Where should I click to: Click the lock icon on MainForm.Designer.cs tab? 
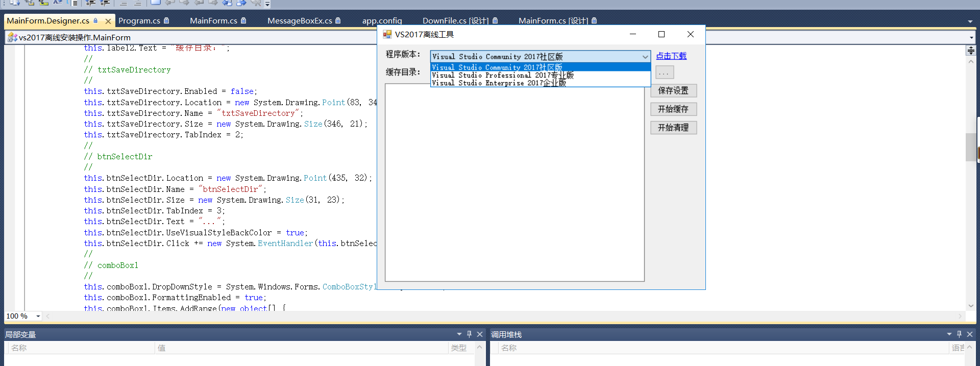[x=95, y=20]
